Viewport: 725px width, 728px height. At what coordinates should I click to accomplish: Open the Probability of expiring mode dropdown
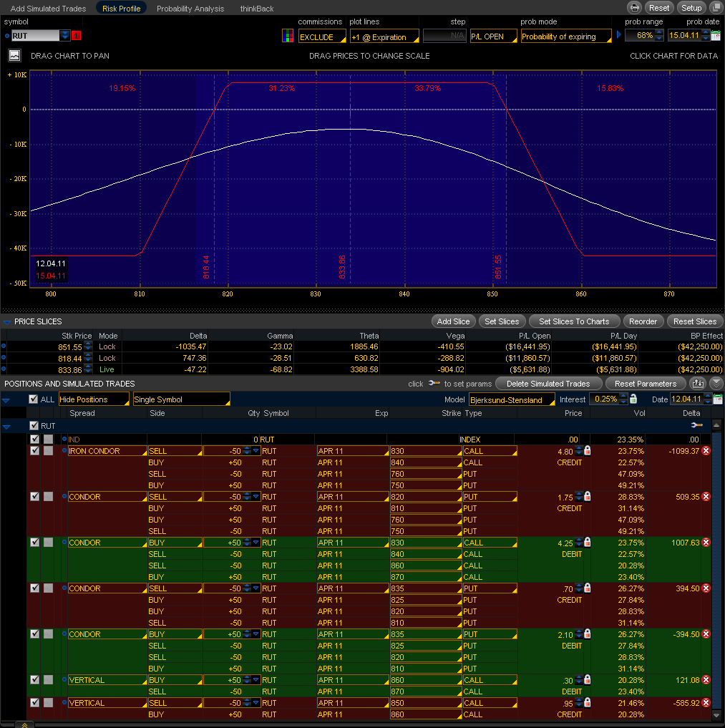(x=566, y=37)
